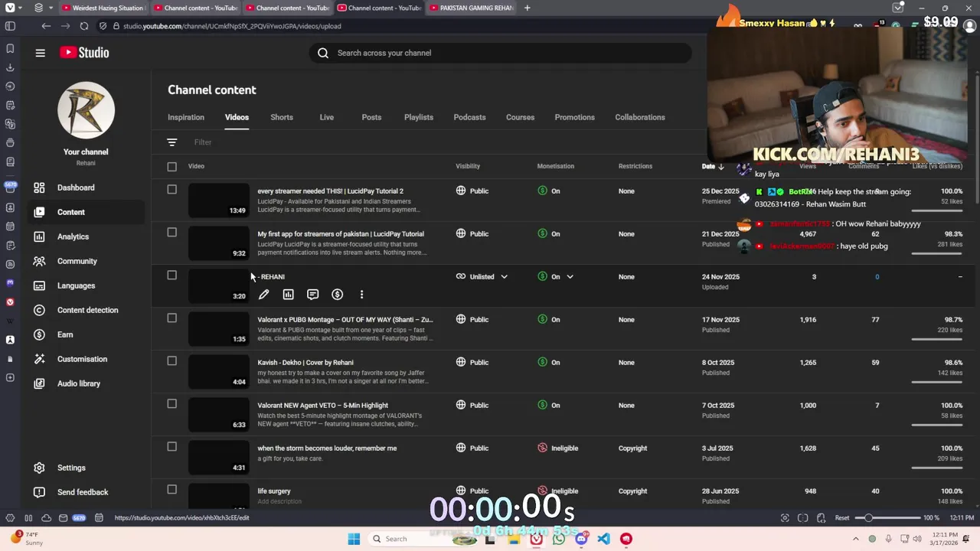Viewport: 980px width, 551px height.
Task: Open Valorant x PUBG Montage video title
Action: 345,319
